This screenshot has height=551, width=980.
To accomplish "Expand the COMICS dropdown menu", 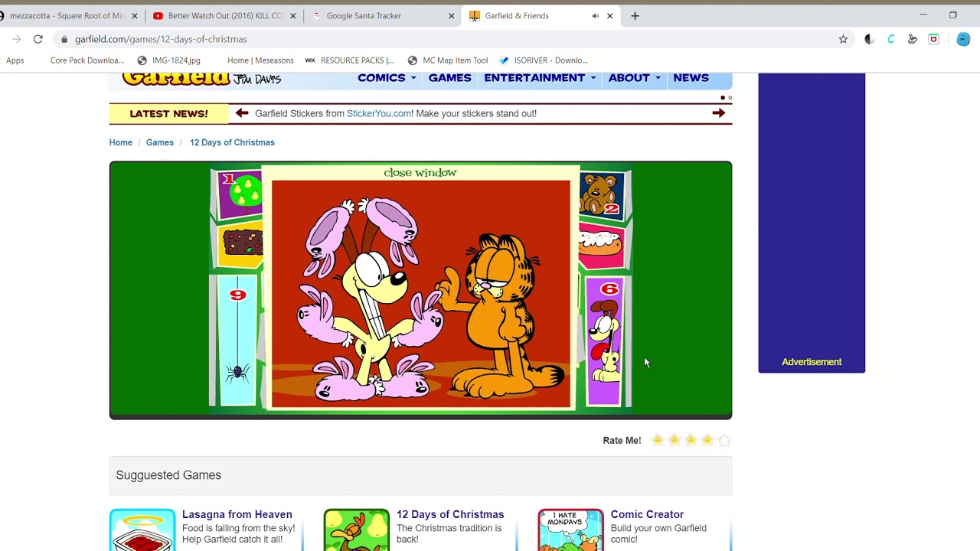I will pyautogui.click(x=387, y=78).
